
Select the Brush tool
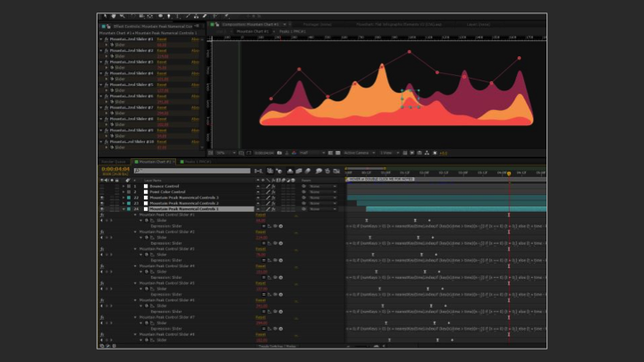188,16
